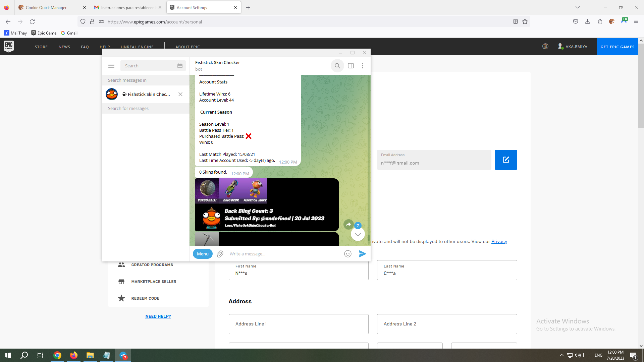
Task: Open Firefox downloads panel
Action: coord(588,22)
